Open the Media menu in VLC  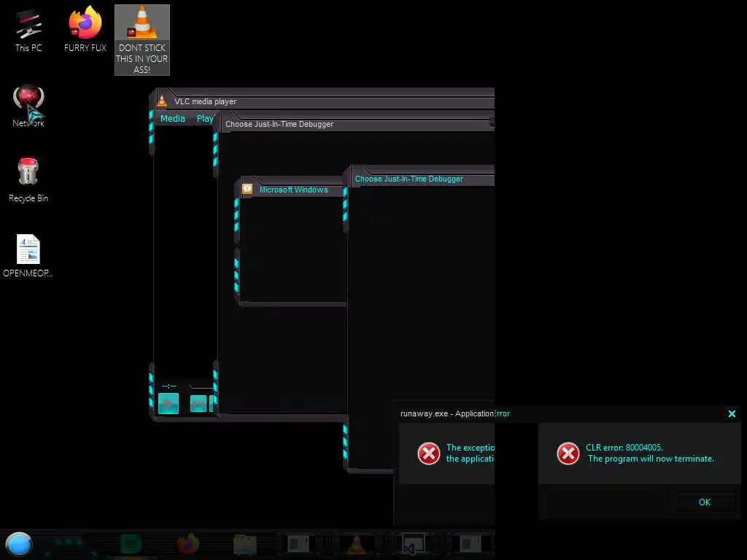(172, 119)
